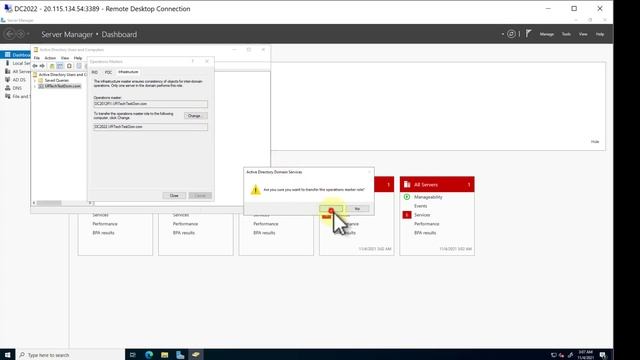
Task: Click the right arrow of the tree horizontal scrollbar
Action: (90, 203)
